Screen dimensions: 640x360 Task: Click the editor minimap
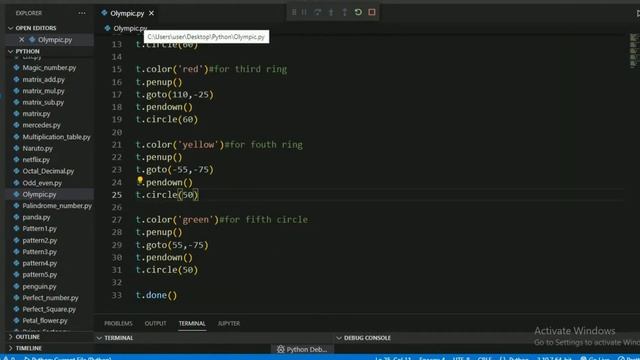pyautogui.click(x=633, y=51)
